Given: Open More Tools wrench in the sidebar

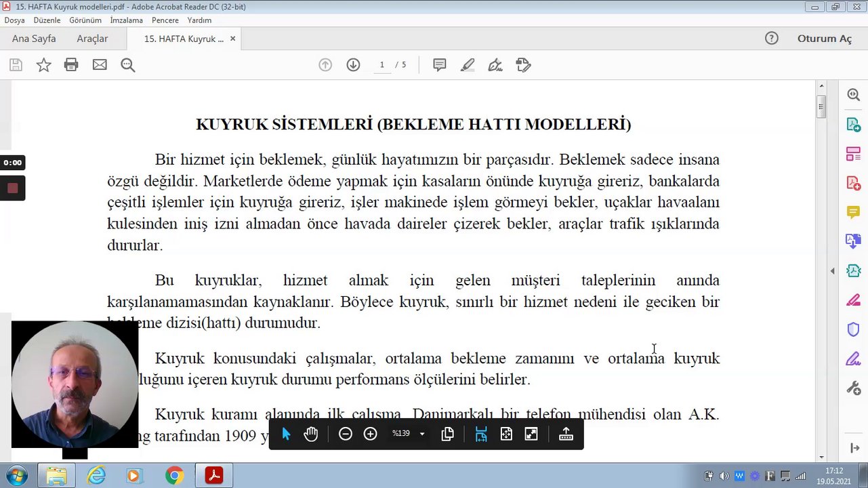Looking at the screenshot, I should tap(854, 388).
